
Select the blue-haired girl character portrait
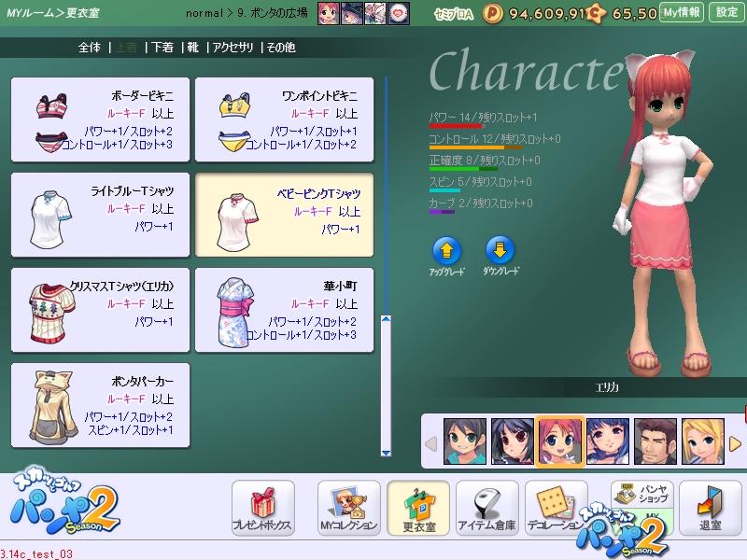(x=608, y=441)
